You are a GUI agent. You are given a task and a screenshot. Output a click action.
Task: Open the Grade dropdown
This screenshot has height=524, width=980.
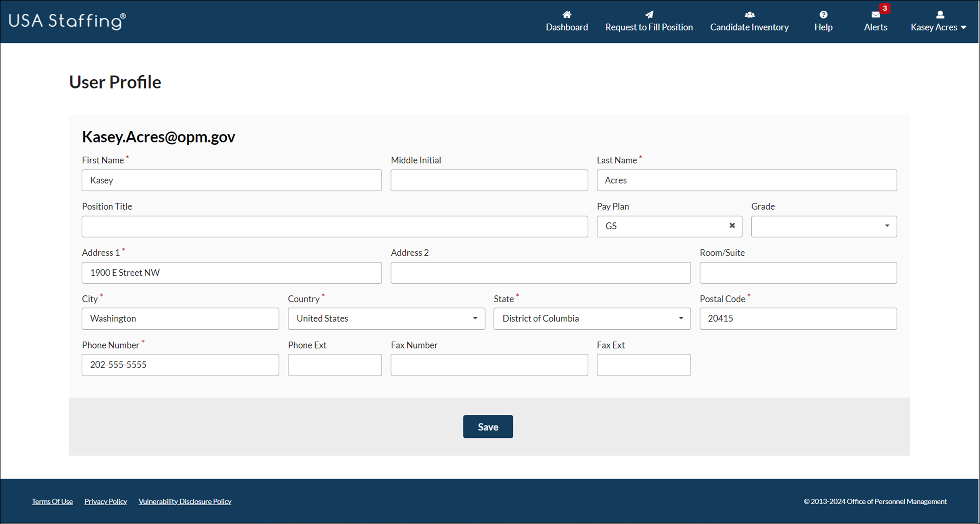pos(887,226)
